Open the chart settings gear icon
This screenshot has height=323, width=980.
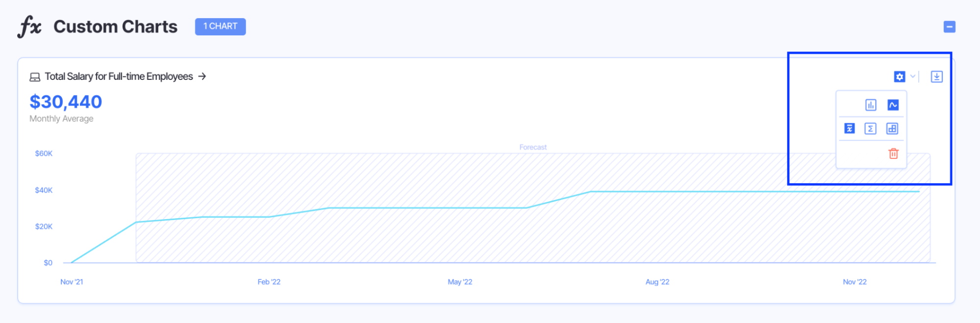(x=900, y=76)
